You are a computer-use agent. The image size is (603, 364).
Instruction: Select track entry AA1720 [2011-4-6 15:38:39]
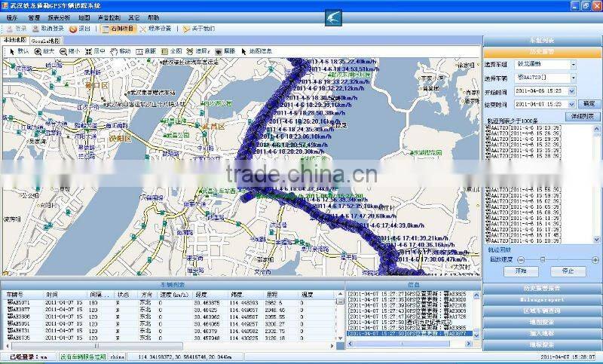click(x=523, y=156)
